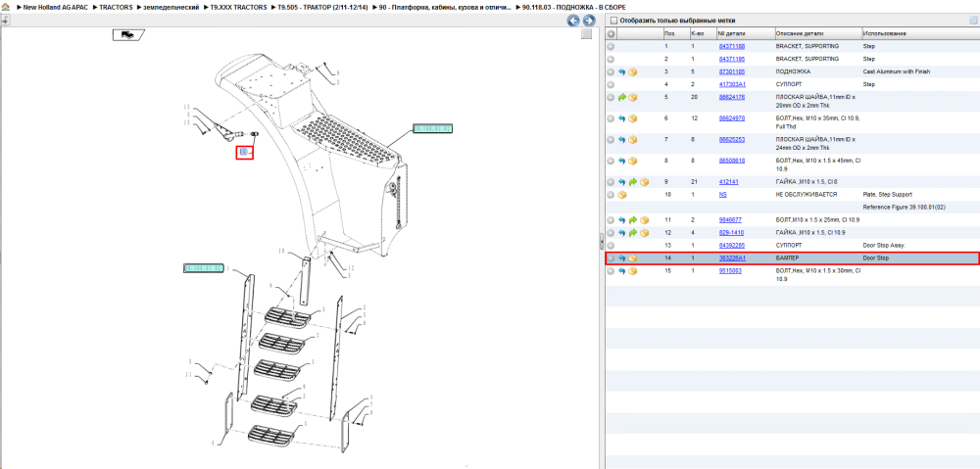Open part number link 84371195

pyautogui.click(x=731, y=59)
